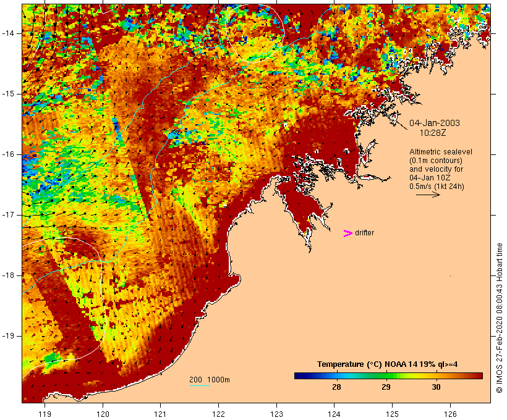Click the 'and velocity for' text
This screenshot has width=507, height=420.
pos(436,169)
